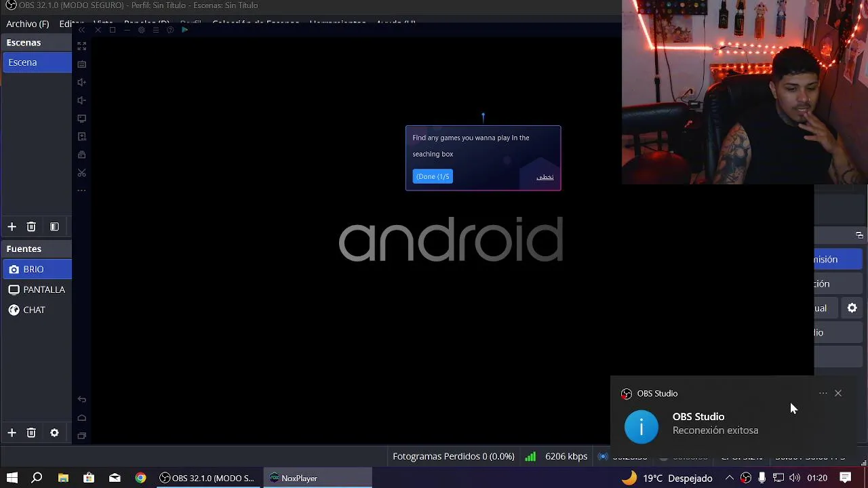Add a new scene with plus icon
The width and height of the screenshot is (868, 488).
coord(12,227)
